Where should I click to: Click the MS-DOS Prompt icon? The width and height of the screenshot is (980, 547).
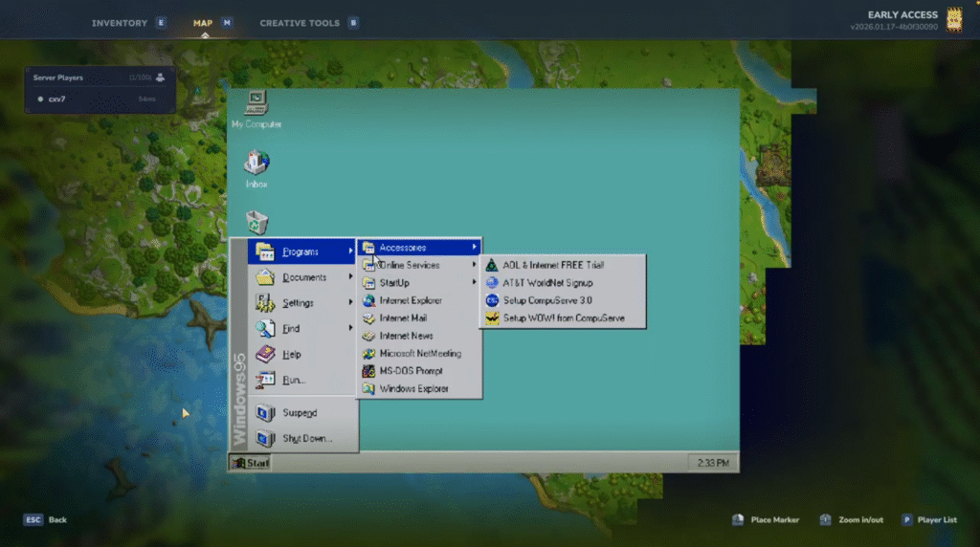coord(368,371)
